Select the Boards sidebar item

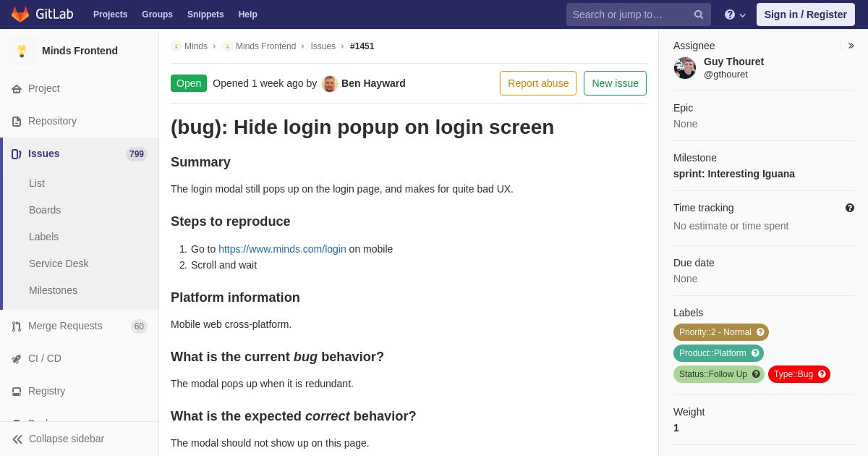coord(45,210)
